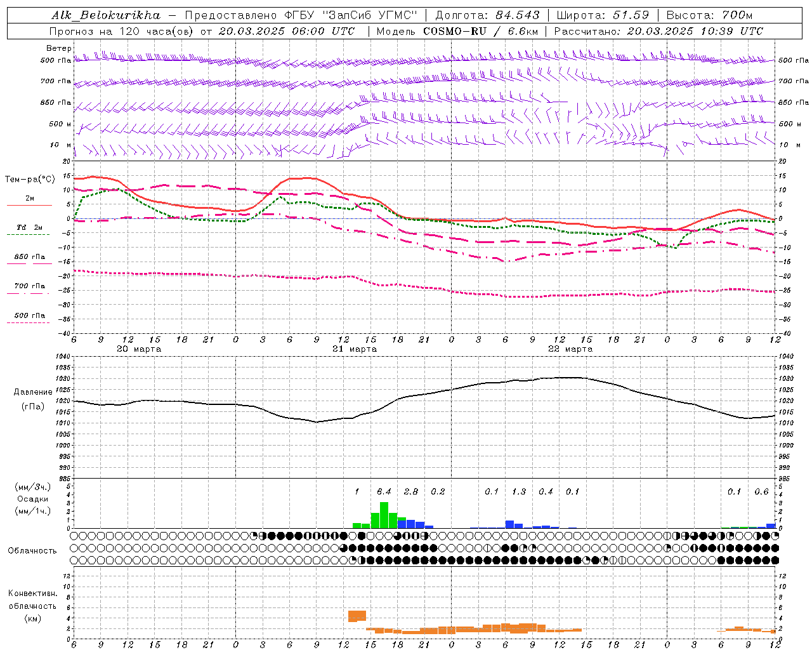
Task: Click the dotted line sample under temperature 500 гПа legend
Action: coord(28,322)
